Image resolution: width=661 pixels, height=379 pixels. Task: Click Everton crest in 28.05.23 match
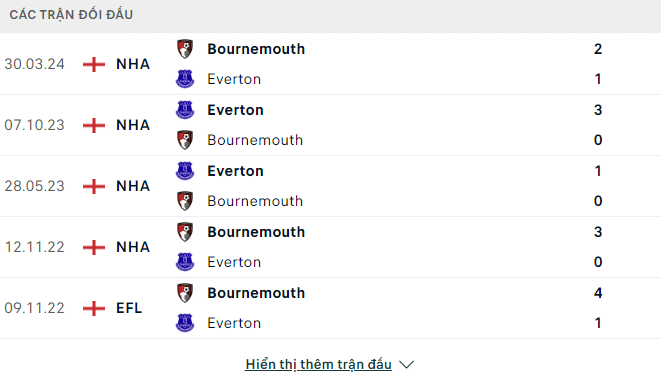(x=185, y=171)
